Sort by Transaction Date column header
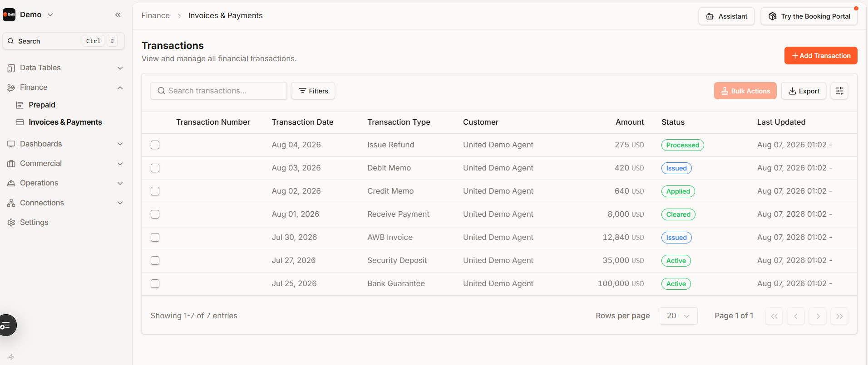Image resolution: width=868 pixels, height=365 pixels. [x=303, y=122]
